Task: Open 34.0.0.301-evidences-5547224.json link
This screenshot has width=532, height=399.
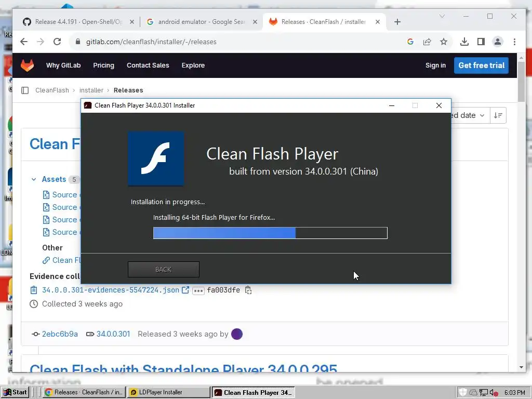Action: coord(111,290)
